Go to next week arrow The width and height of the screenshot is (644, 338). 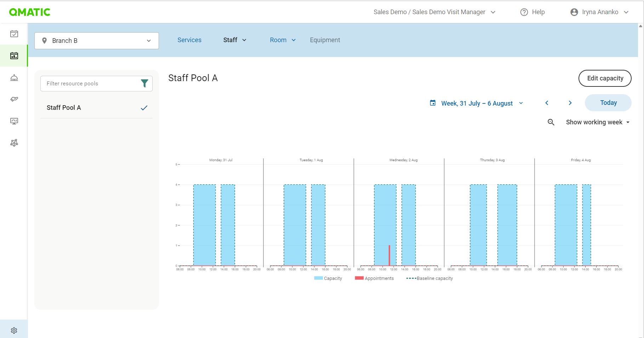pyautogui.click(x=570, y=103)
